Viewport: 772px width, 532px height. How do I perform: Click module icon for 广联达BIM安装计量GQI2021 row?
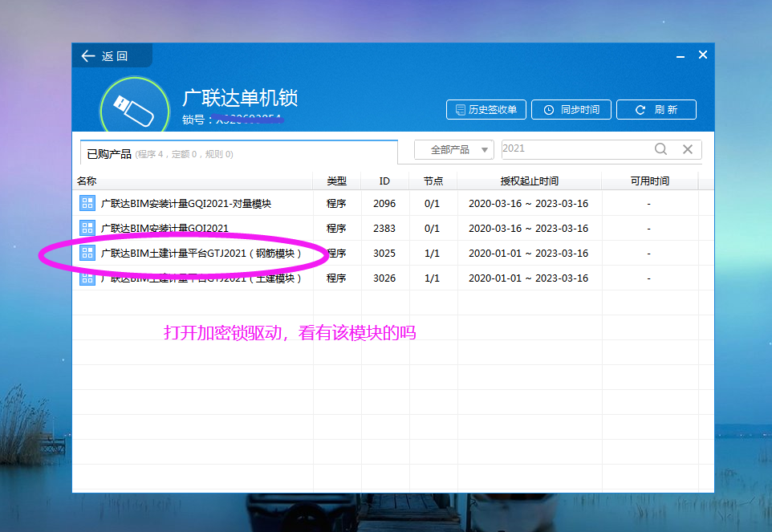point(87,228)
